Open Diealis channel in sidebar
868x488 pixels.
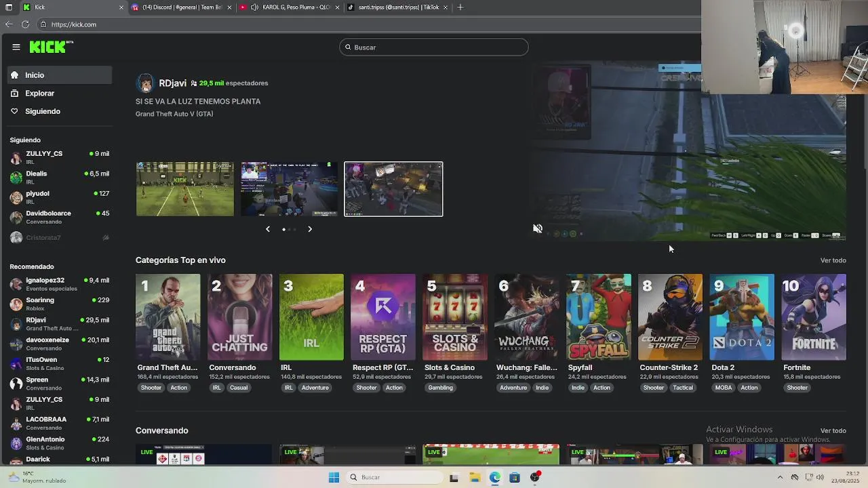click(x=60, y=177)
